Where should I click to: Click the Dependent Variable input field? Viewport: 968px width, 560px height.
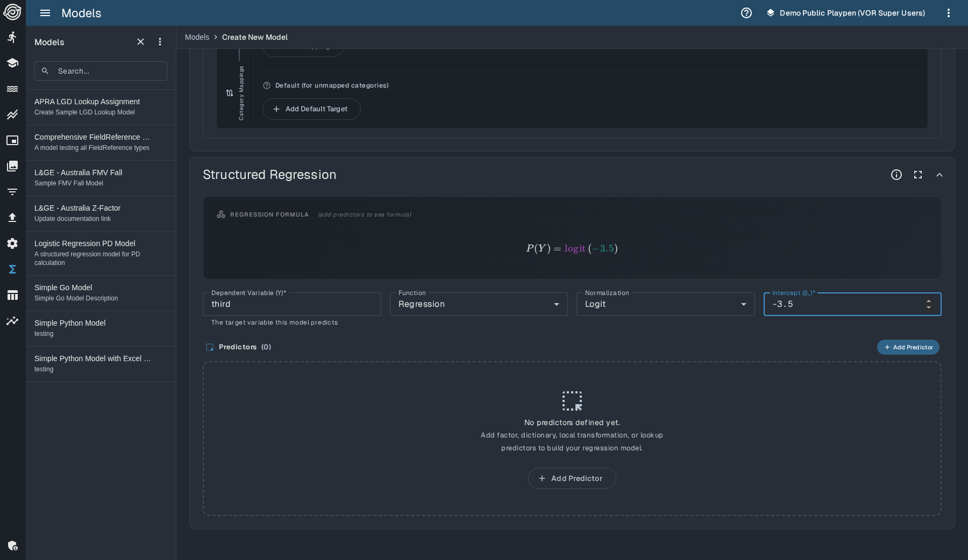[291, 304]
